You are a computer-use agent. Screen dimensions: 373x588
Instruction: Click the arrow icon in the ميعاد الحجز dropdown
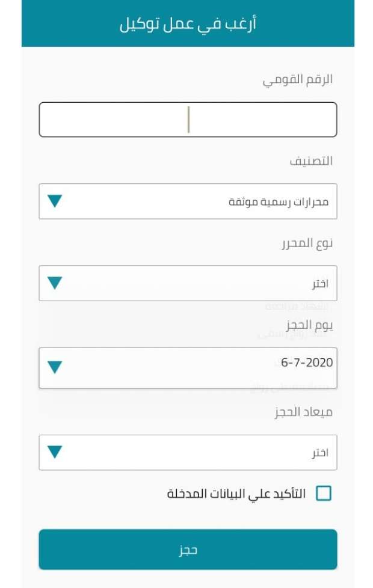(55, 452)
